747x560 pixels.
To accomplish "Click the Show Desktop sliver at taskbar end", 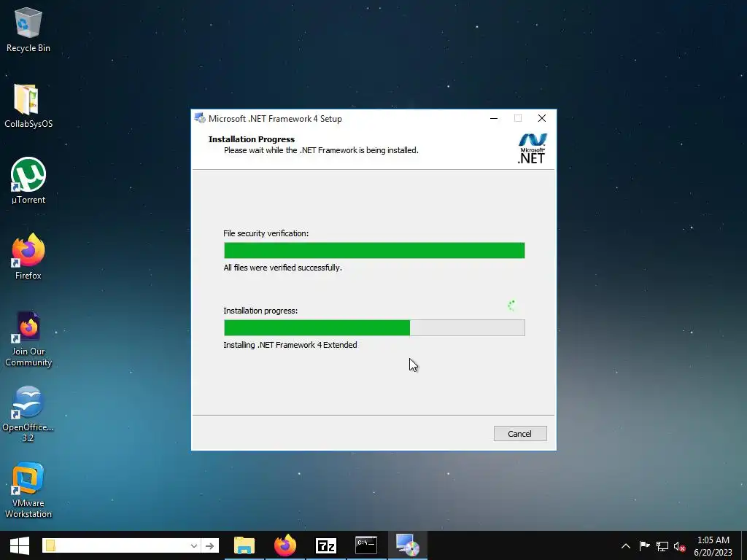I will click(744, 545).
